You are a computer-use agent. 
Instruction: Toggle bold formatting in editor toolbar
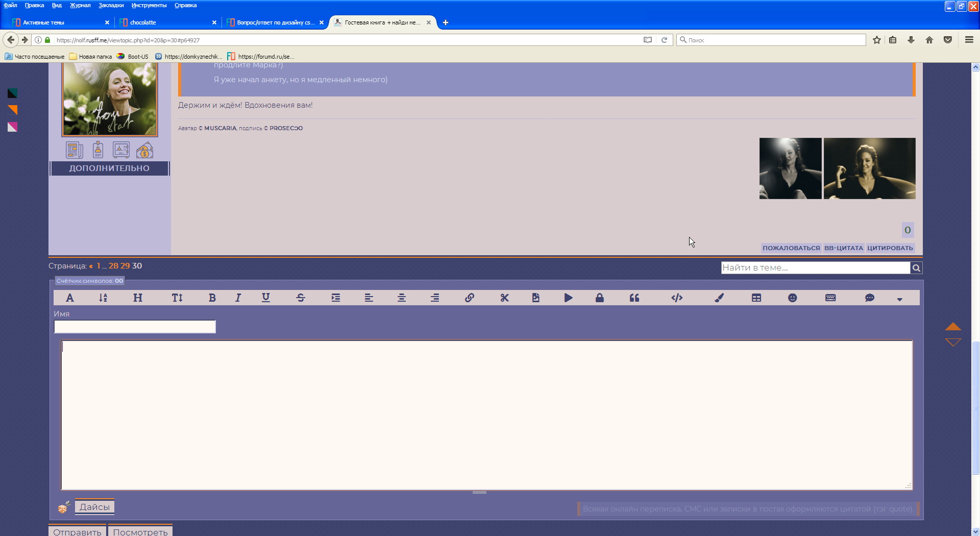[212, 298]
